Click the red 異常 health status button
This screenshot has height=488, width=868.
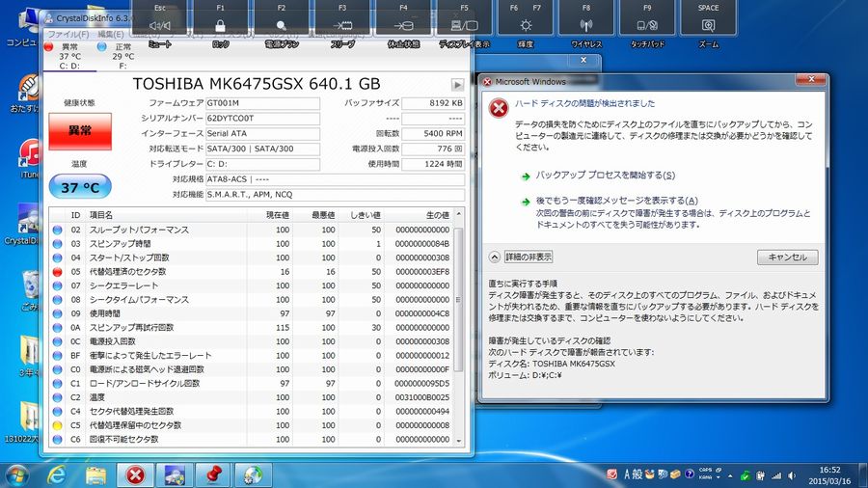(80, 131)
